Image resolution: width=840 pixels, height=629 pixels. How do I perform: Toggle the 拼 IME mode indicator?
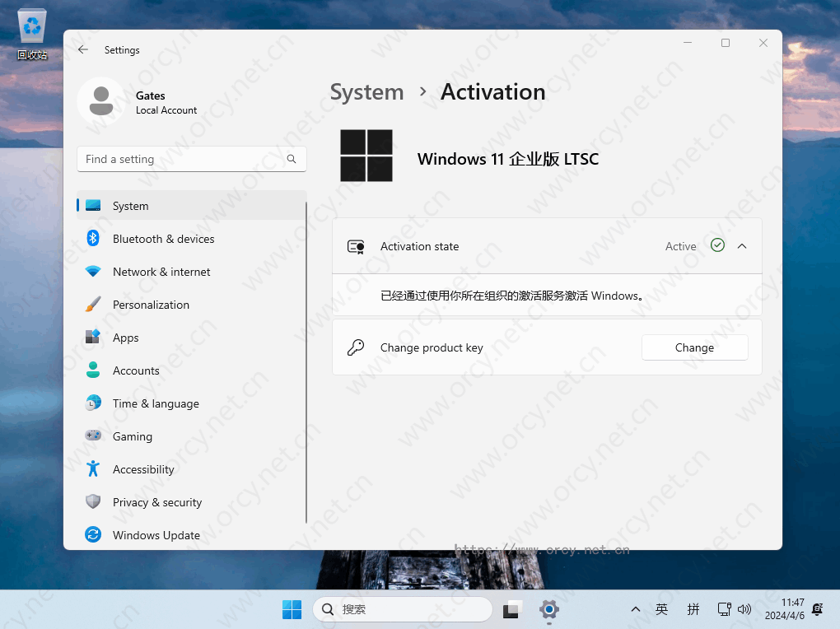(x=693, y=609)
